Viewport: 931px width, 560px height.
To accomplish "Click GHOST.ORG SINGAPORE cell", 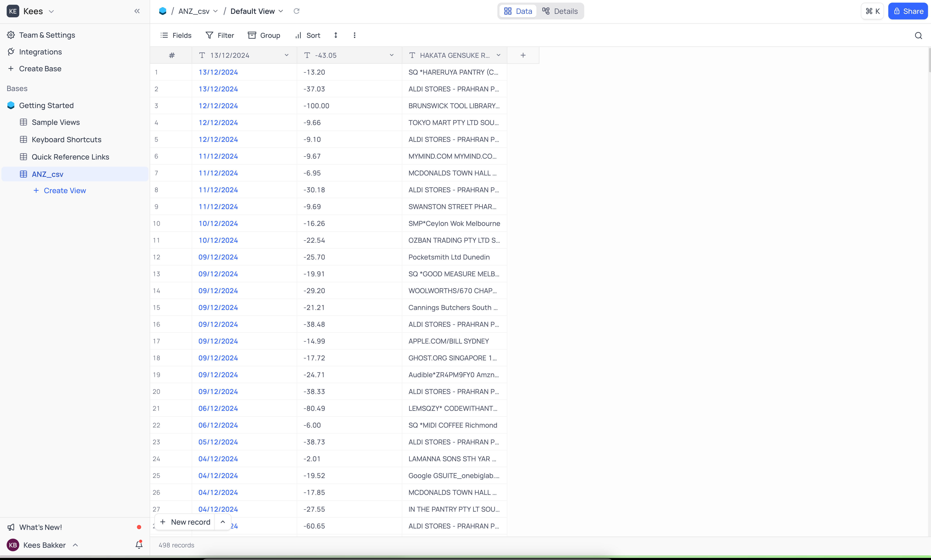I will tap(454, 358).
